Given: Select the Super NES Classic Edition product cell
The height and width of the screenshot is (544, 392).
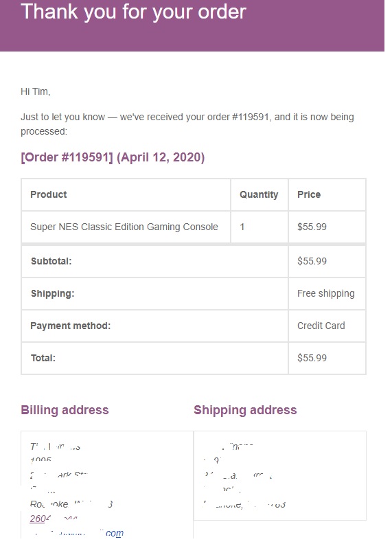Looking at the screenshot, I should pyautogui.click(x=126, y=227).
